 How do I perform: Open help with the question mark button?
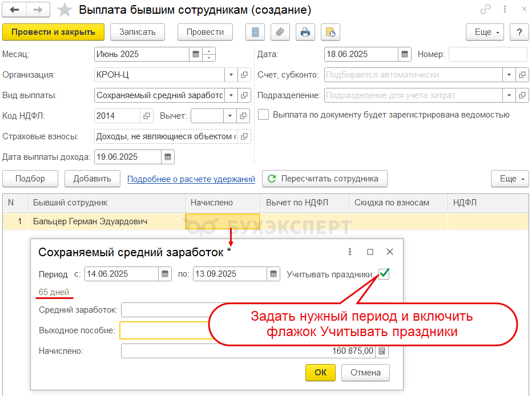519,32
